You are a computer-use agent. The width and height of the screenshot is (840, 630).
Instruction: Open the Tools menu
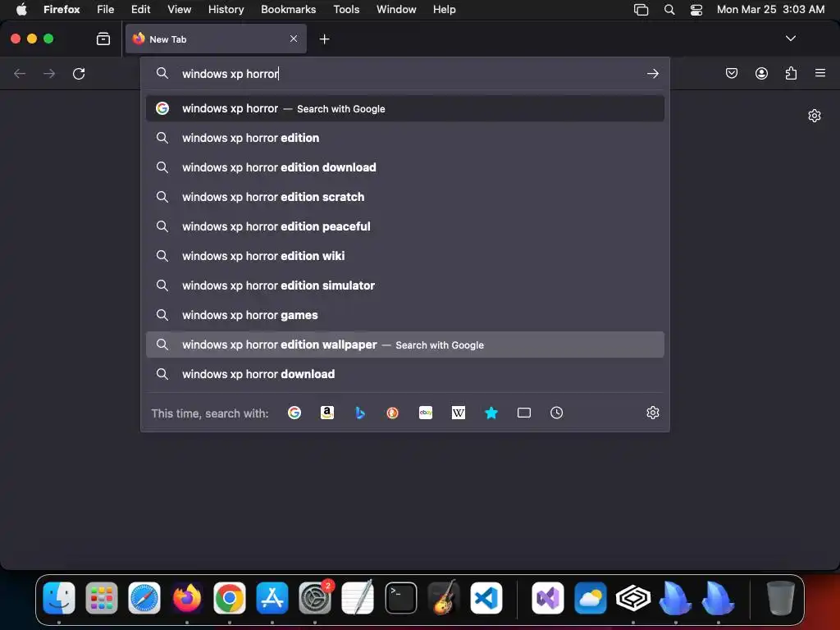click(x=346, y=9)
